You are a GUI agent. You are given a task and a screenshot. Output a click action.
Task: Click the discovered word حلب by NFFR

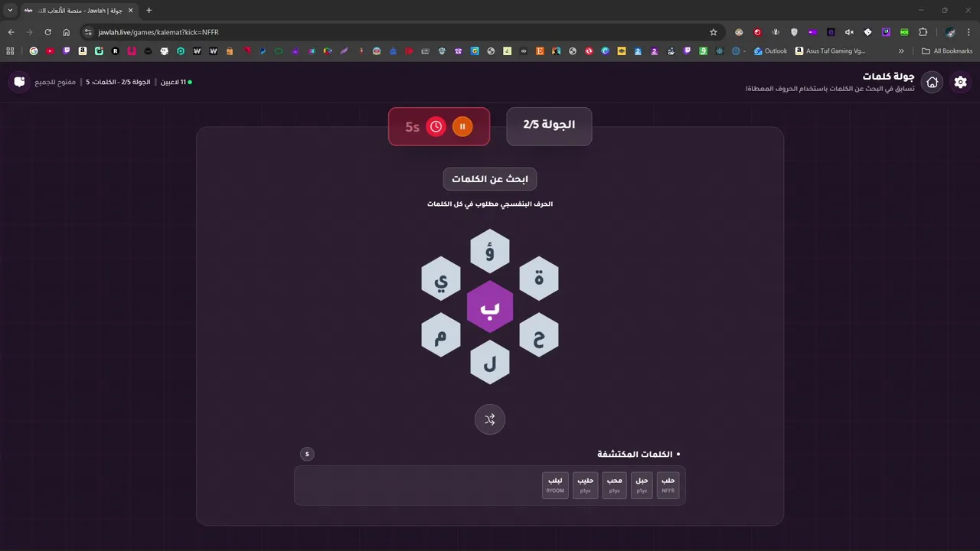click(x=668, y=485)
